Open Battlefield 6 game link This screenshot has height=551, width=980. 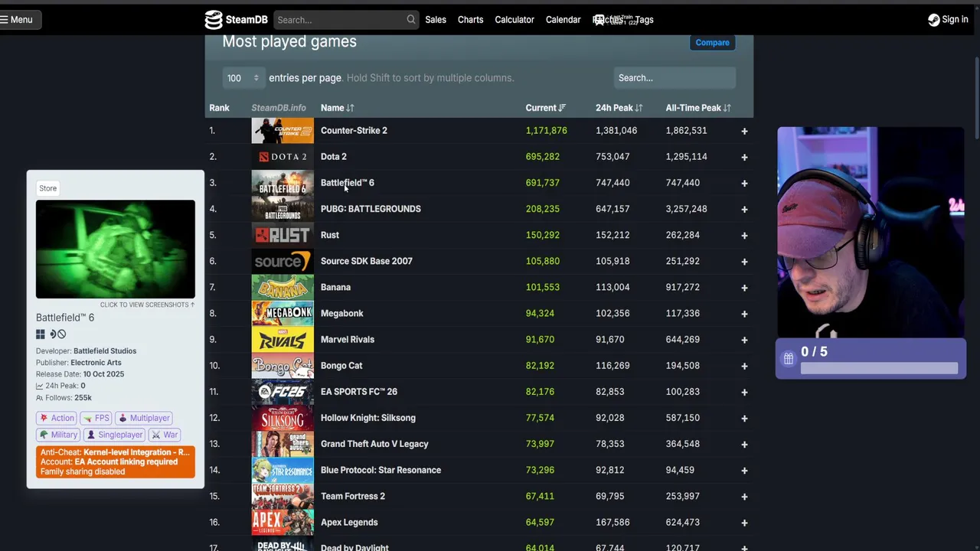348,183
